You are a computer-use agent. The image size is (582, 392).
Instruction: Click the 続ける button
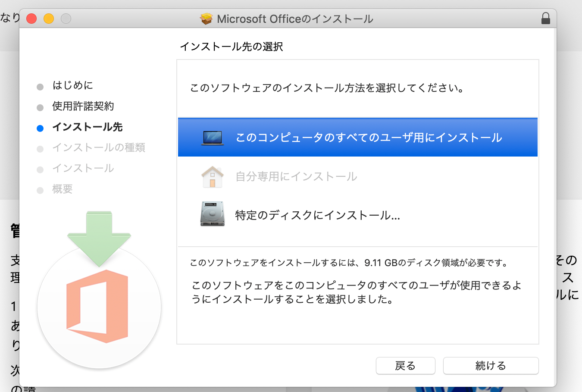point(491,366)
